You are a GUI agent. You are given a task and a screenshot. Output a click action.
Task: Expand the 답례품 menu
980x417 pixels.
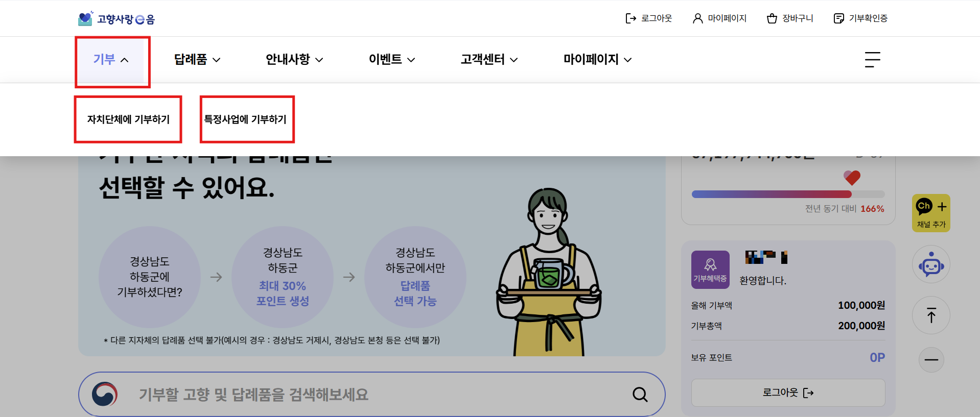tap(197, 59)
